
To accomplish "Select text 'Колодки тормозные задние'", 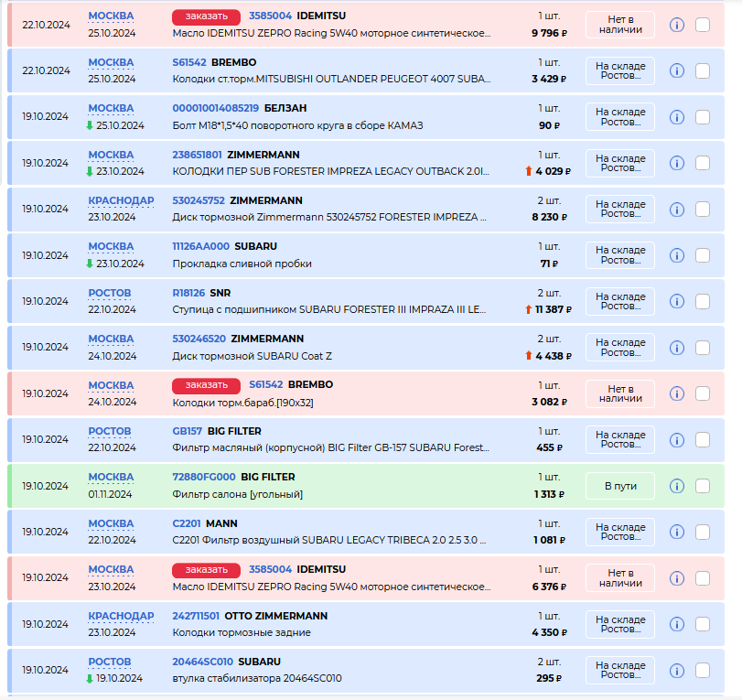I will [x=242, y=632].
